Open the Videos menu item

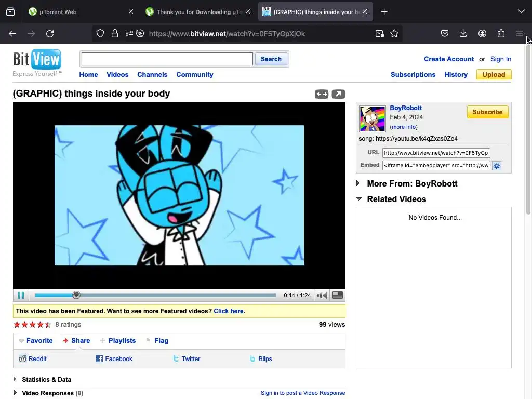pos(117,75)
